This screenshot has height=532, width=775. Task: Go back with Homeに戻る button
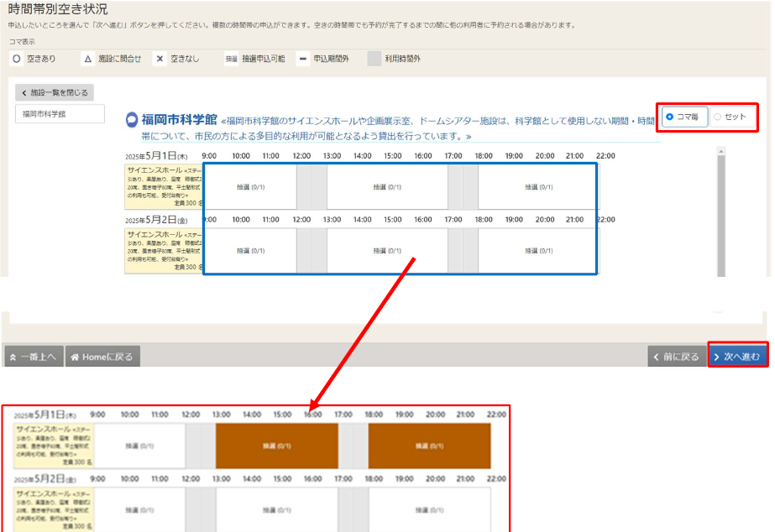pos(102,357)
